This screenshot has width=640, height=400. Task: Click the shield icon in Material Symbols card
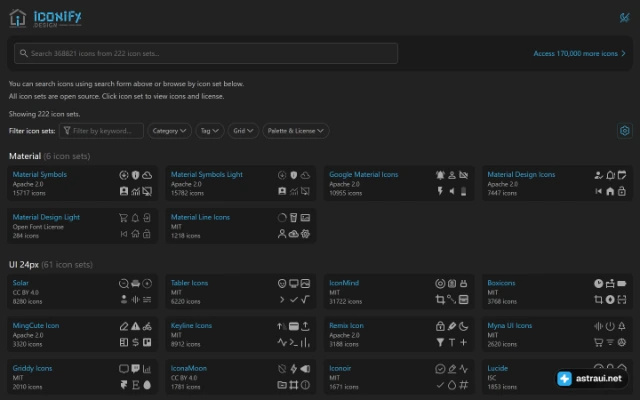click(x=136, y=175)
